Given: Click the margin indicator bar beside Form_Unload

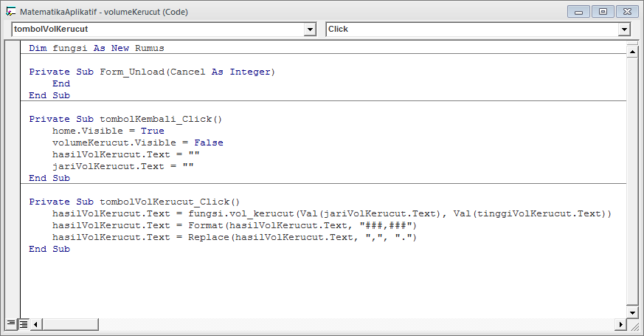Looking at the screenshot, I should 13,72.
